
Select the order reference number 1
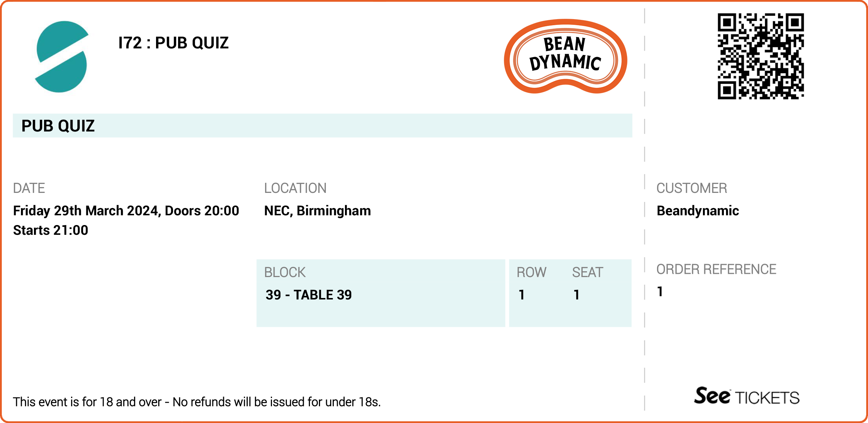[x=660, y=292]
